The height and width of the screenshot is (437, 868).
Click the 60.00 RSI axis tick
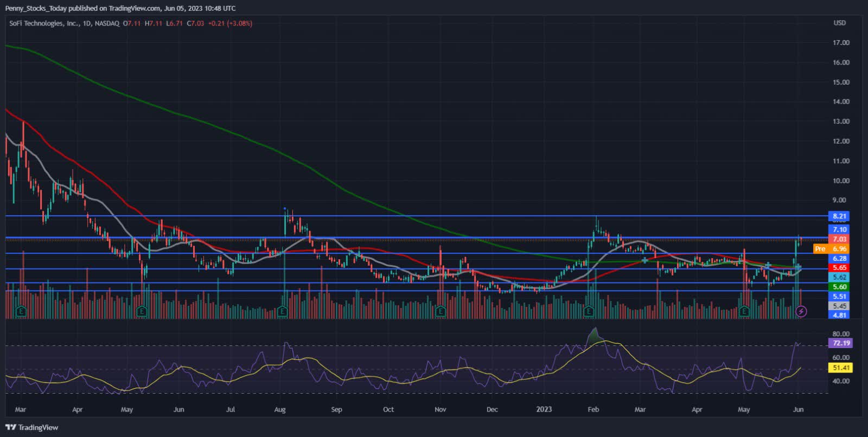tap(841, 357)
